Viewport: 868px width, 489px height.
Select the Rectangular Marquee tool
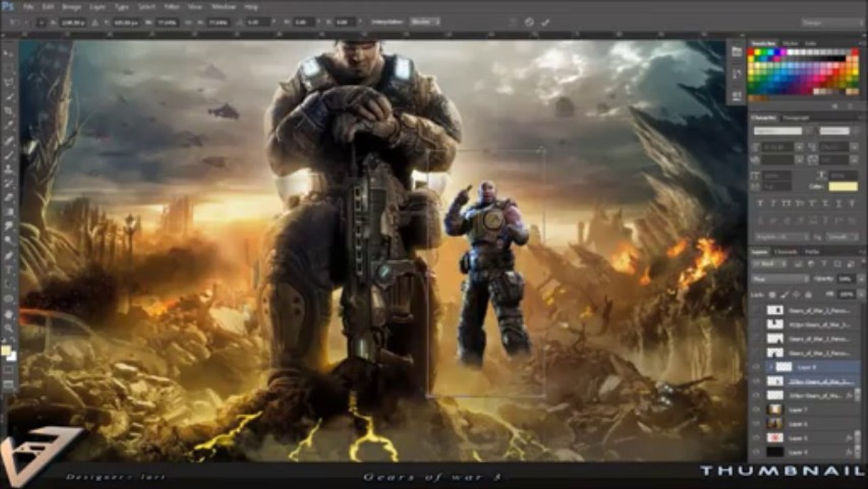10,68
